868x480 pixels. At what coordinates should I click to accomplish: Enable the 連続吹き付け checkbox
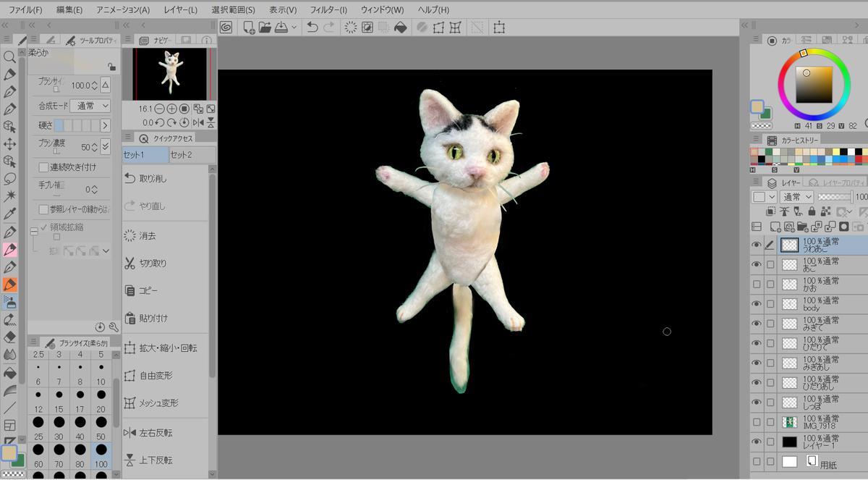click(43, 167)
